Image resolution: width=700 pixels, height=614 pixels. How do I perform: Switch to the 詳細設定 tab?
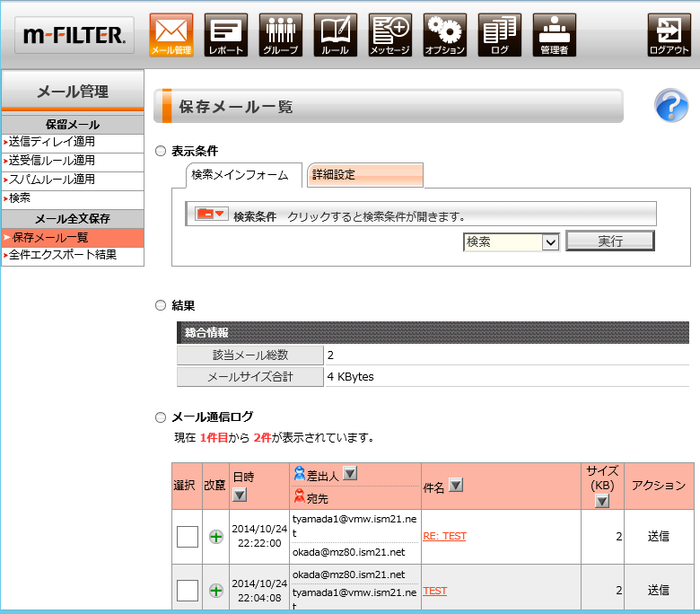pos(364,175)
